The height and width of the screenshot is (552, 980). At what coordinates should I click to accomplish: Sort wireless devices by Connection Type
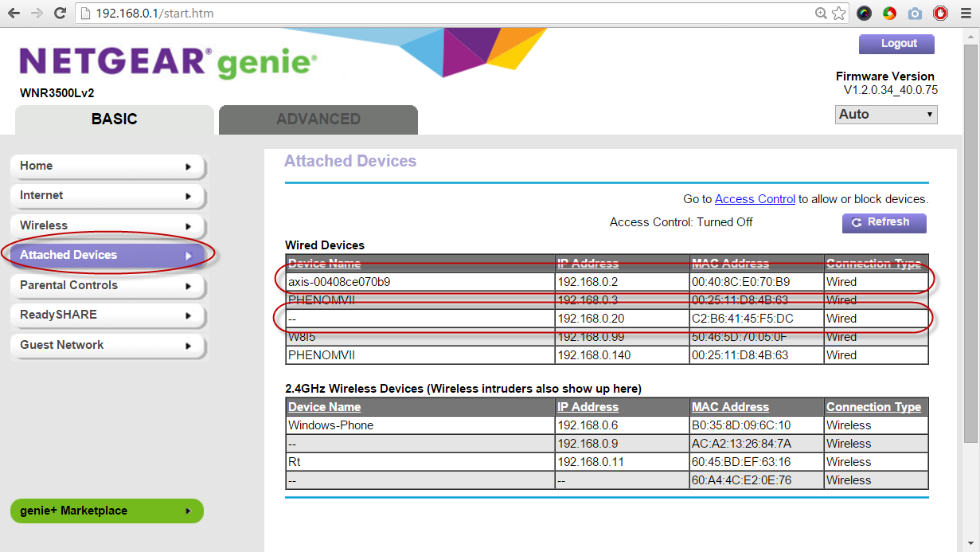coord(873,407)
